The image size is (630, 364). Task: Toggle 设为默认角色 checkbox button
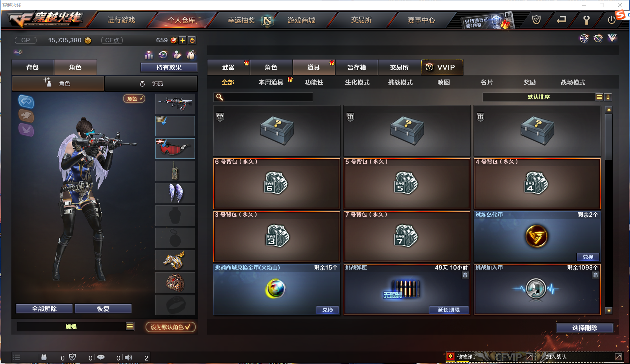(170, 327)
